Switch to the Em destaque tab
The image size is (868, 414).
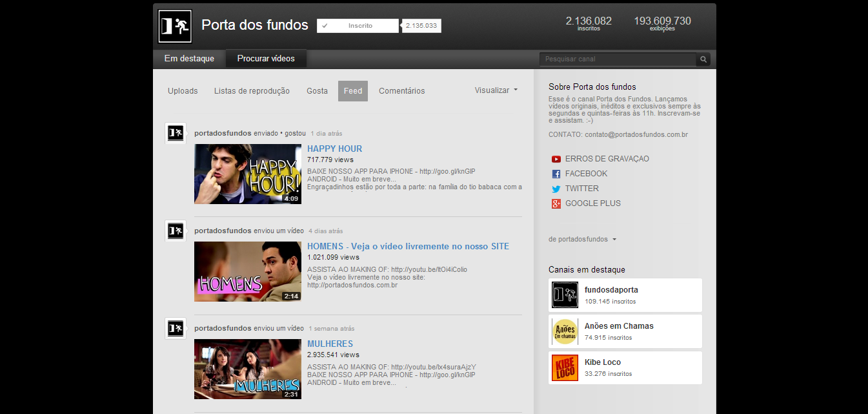click(x=189, y=59)
